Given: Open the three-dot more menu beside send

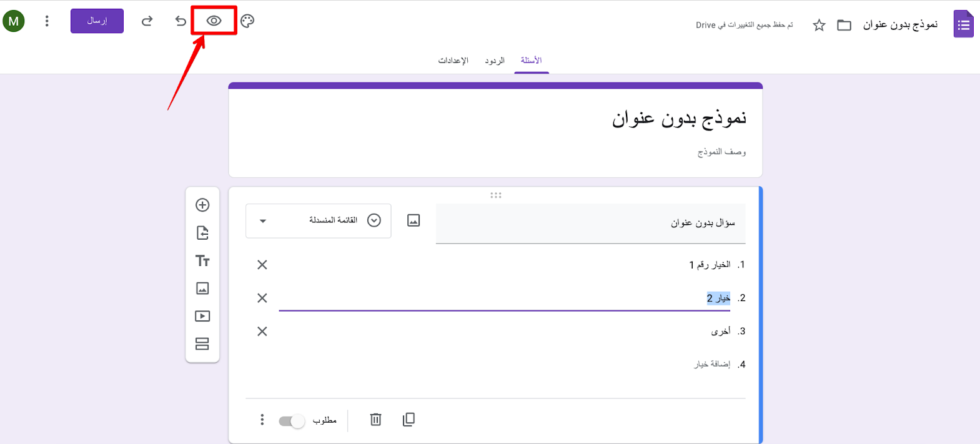Looking at the screenshot, I should point(47,21).
